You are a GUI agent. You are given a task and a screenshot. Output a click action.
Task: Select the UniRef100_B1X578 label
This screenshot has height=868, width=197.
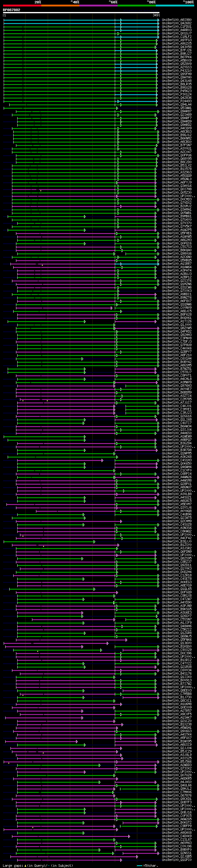coord(177,169)
